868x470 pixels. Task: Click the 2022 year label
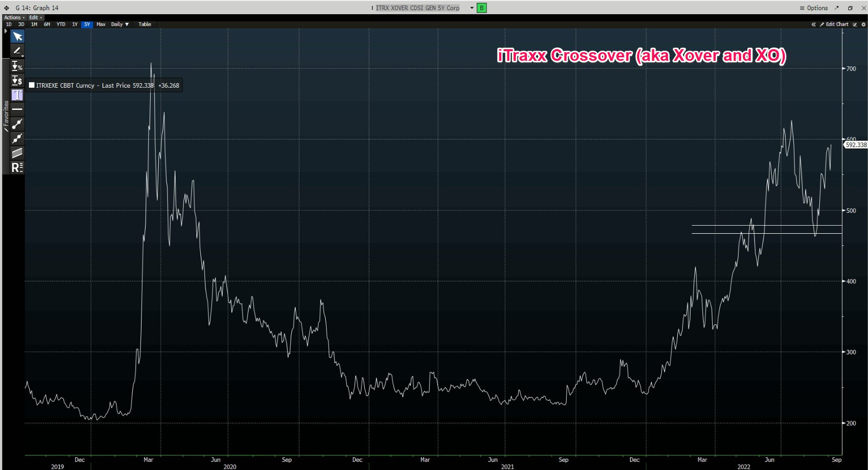744,466
